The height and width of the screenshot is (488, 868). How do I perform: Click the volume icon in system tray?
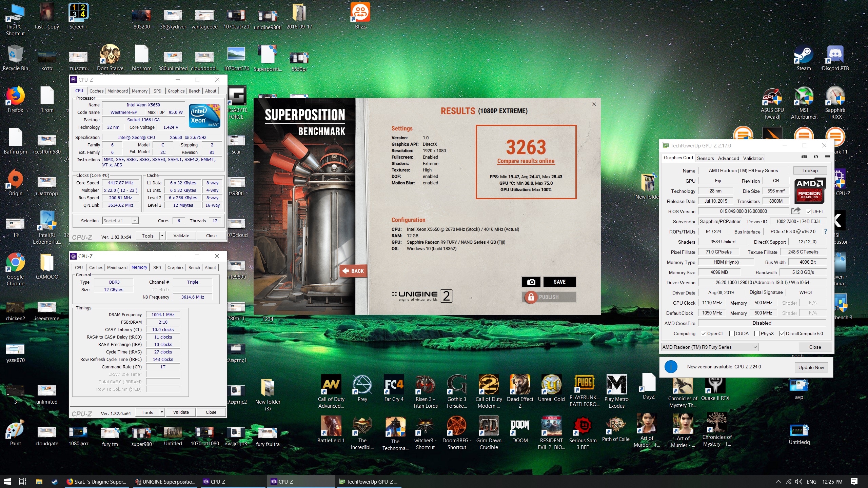pos(798,482)
